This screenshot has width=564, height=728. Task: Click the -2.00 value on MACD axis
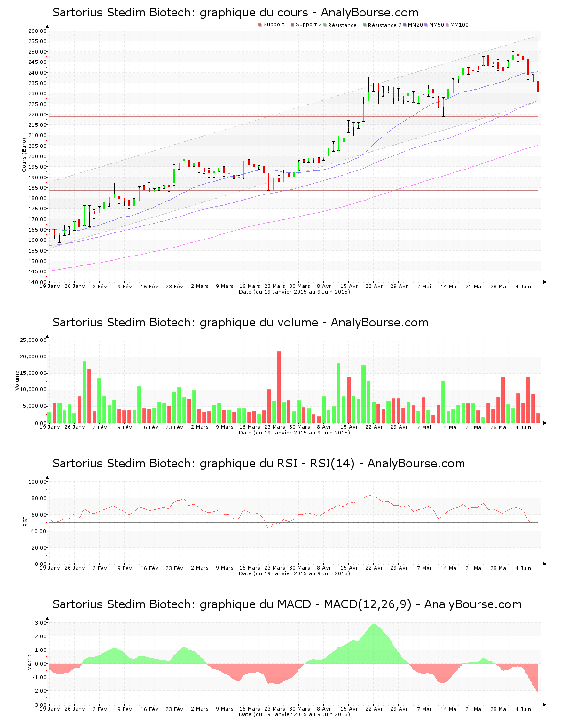coord(39,691)
